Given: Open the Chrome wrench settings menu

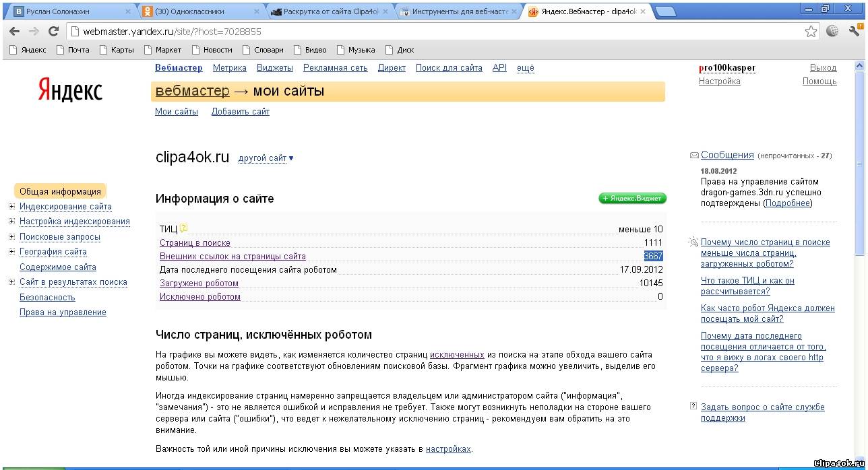Looking at the screenshot, I should click(854, 31).
